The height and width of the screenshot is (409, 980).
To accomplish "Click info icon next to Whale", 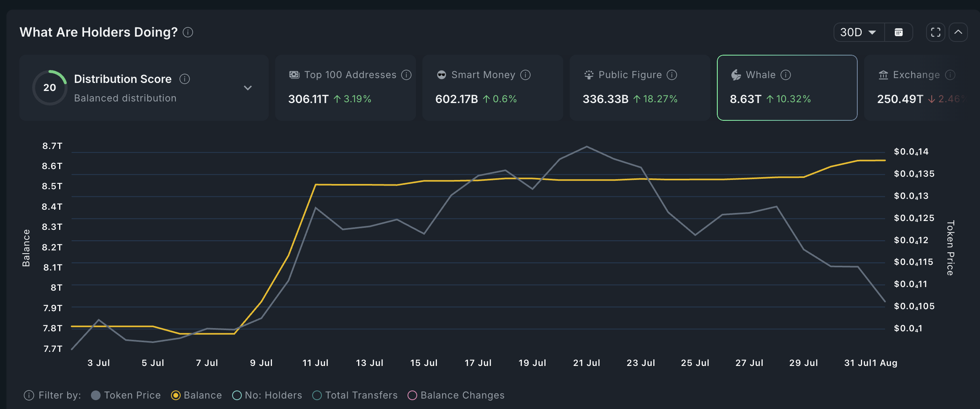I will pyautogui.click(x=786, y=75).
